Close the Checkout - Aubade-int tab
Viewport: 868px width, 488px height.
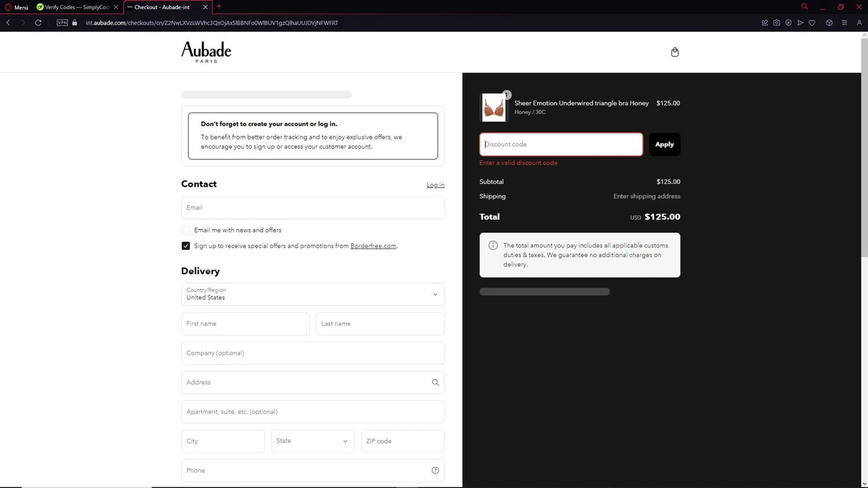[x=205, y=7]
